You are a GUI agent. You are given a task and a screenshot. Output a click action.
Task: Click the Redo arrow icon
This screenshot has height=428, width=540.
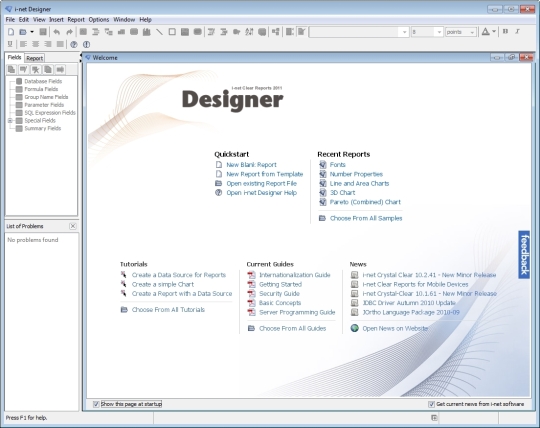[69, 32]
